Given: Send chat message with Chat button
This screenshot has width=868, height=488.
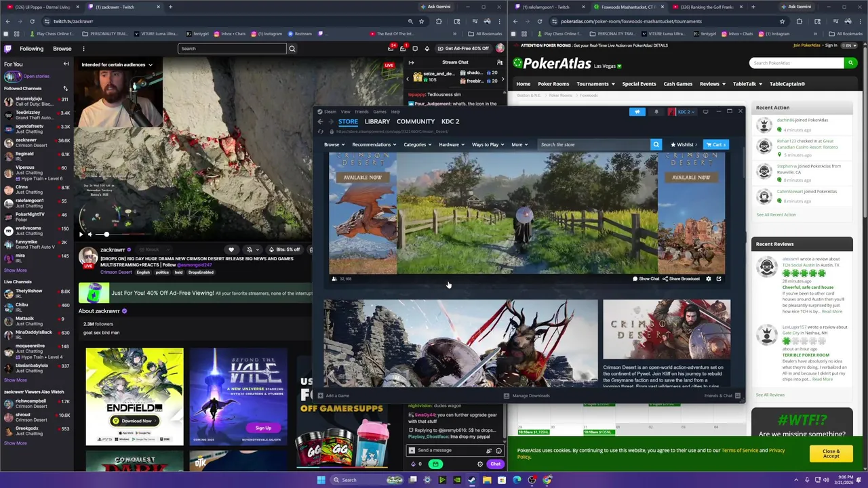Looking at the screenshot, I should click(x=495, y=464).
